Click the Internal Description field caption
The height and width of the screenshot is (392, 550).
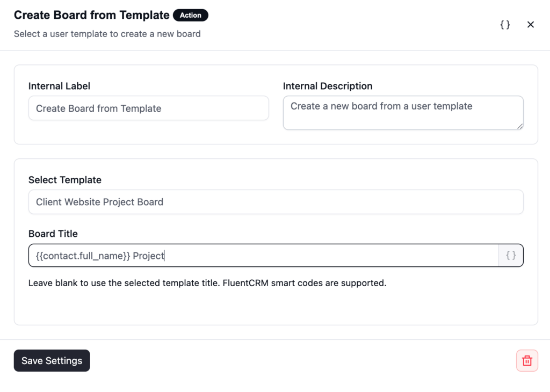pos(328,86)
